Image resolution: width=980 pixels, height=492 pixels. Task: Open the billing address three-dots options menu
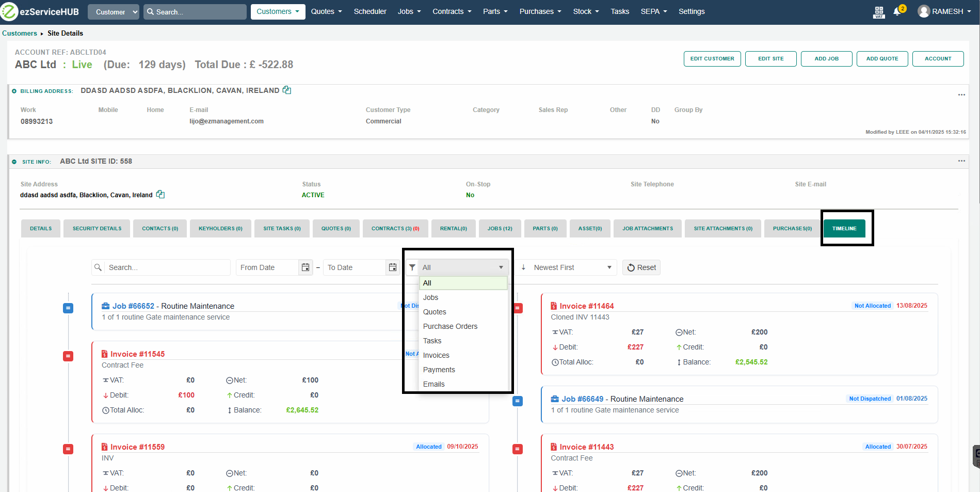pos(961,94)
